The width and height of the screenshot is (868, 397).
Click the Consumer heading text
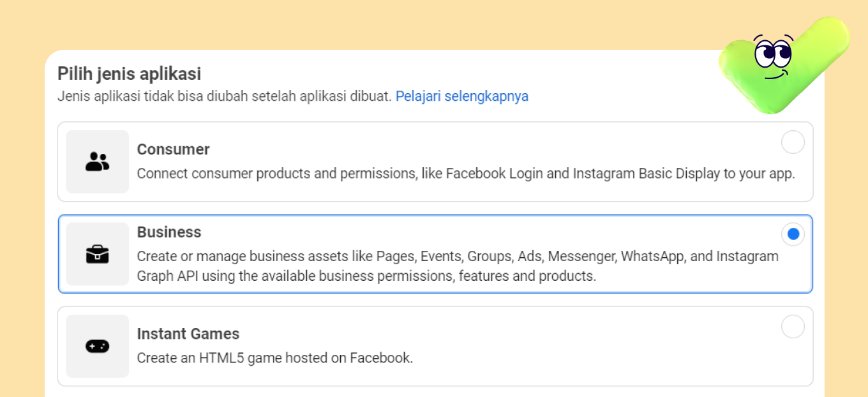coord(174,149)
